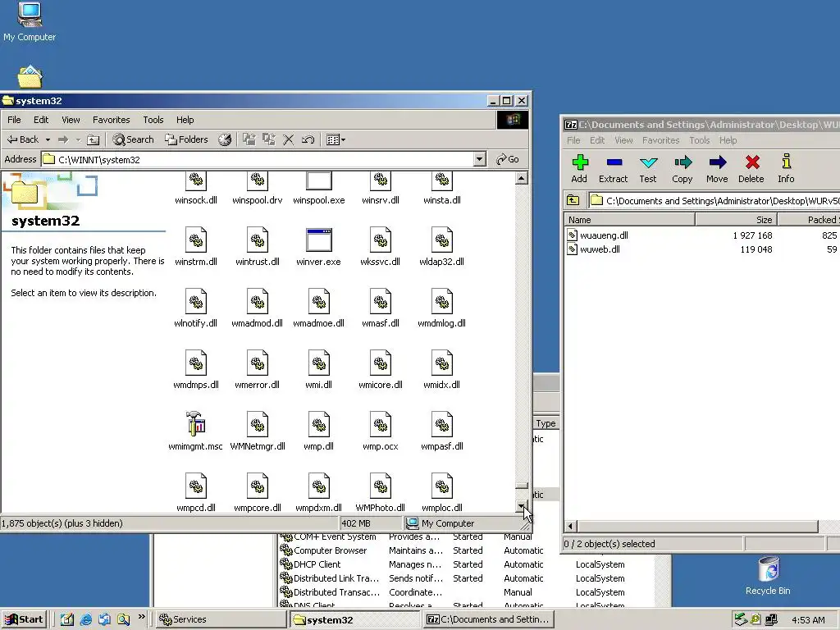Select the WMNetmgr.dll file
Screen dimensions: 840x630
[x=257, y=431]
